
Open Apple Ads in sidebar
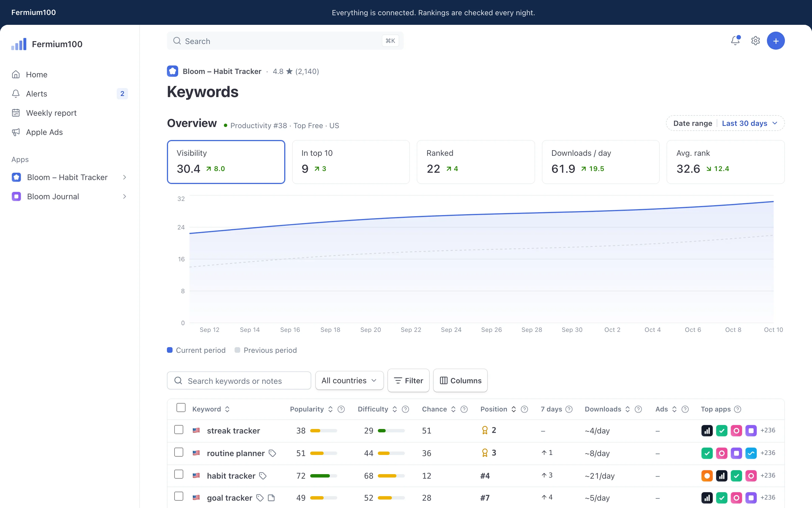click(69, 132)
